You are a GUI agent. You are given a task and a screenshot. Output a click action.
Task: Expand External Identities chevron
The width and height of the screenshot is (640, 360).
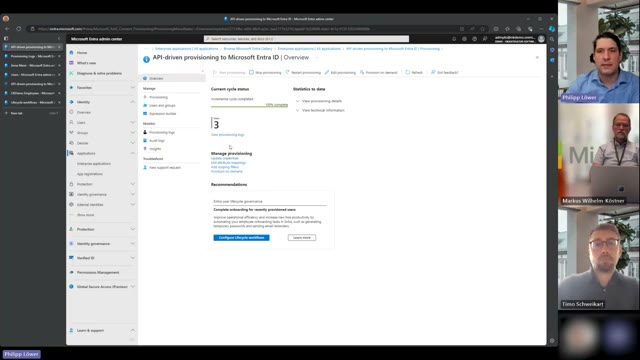click(133, 204)
